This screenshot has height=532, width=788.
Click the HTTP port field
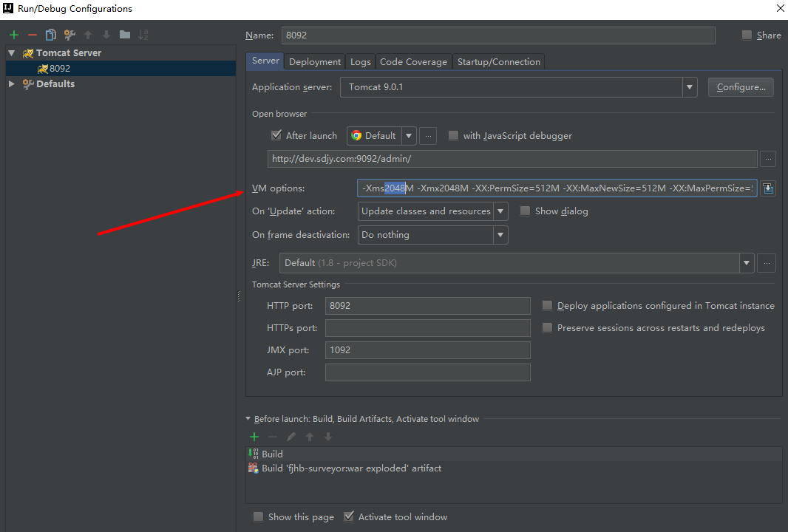pyautogui.click(x=428, y=305)
